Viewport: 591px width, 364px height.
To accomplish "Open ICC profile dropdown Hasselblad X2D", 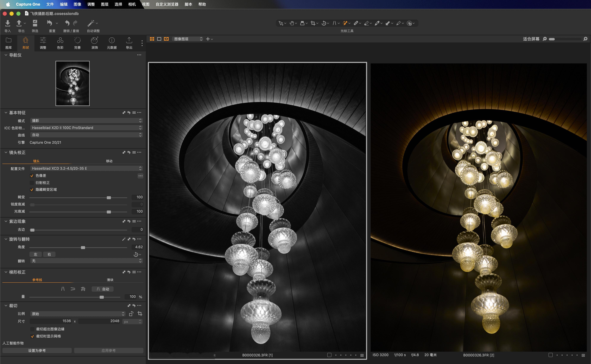I will [86, 128].
